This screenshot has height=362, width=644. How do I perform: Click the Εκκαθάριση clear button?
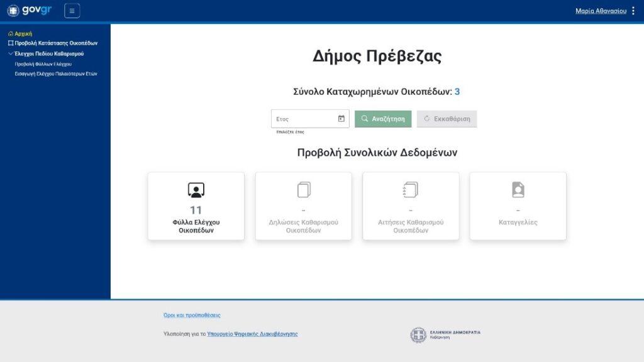447,118
